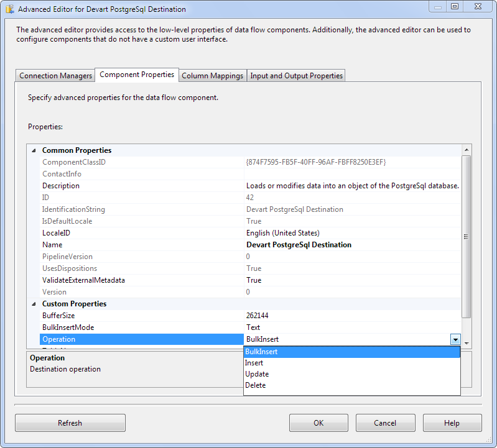Edit the BufferSize value 262144
497x448 pixels.
tap(351, 316)
